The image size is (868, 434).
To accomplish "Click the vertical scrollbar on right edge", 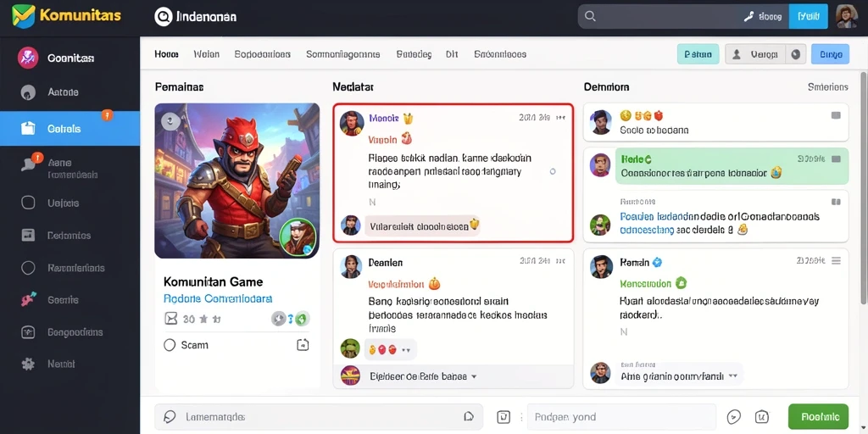I will [x=864, y=188].
